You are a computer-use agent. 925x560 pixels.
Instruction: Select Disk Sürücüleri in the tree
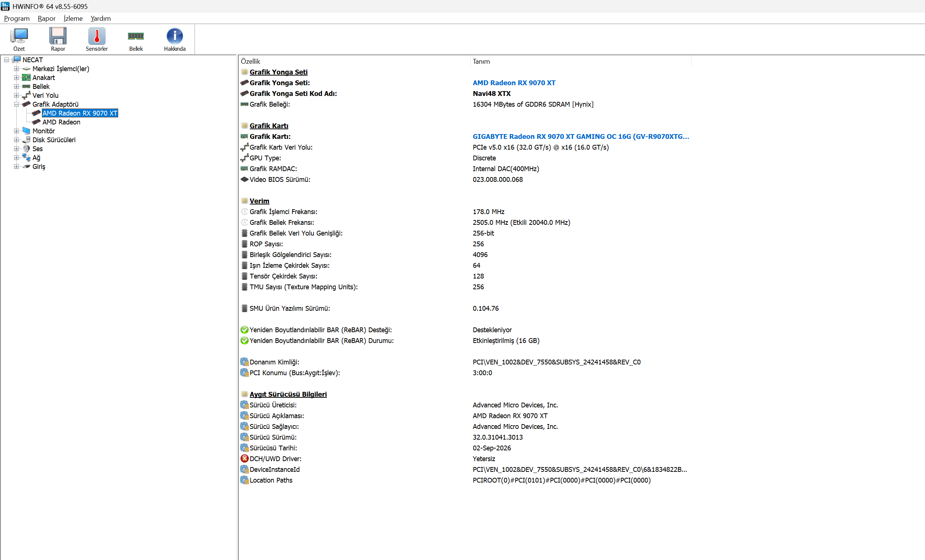[x=54, y=140]
